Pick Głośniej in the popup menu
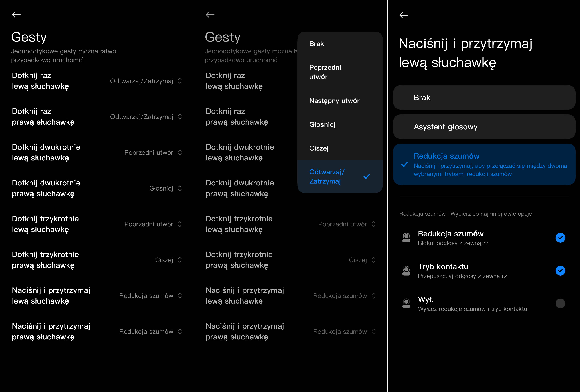 322,124
